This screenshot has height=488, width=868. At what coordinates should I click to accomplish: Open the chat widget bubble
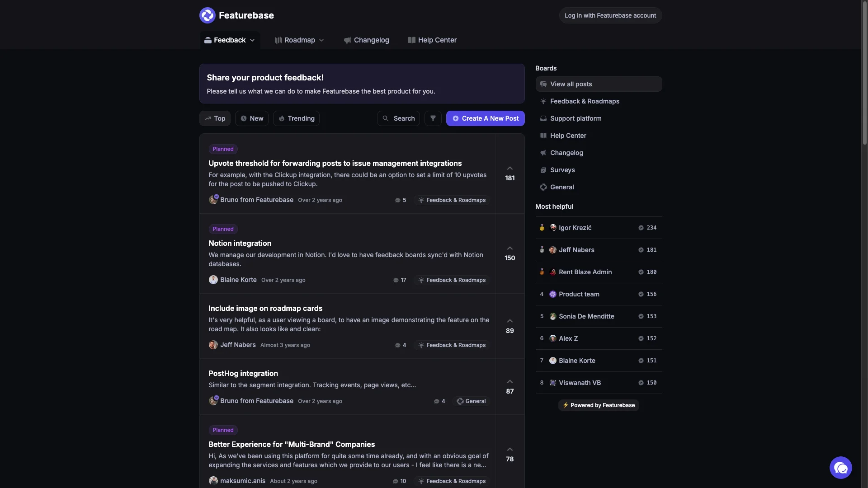pos(840,468)
